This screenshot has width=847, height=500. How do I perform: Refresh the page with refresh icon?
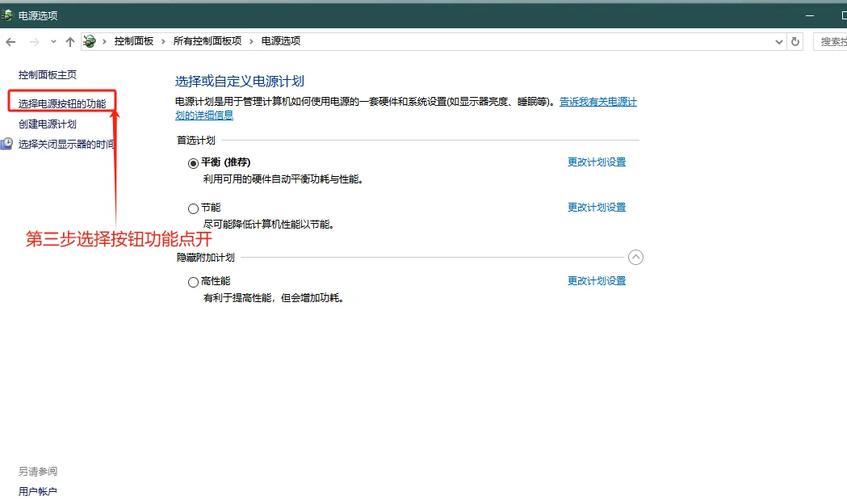(795, 42)
